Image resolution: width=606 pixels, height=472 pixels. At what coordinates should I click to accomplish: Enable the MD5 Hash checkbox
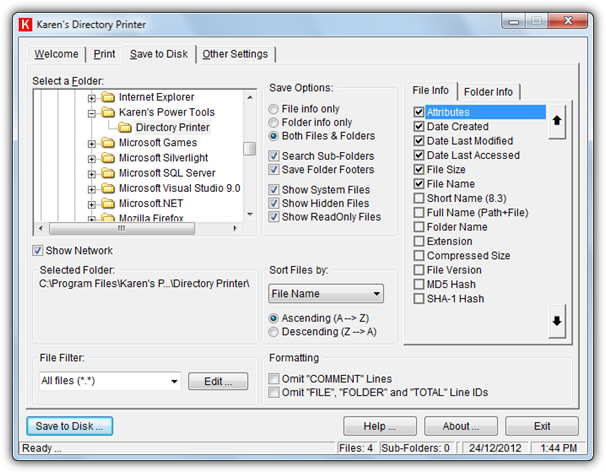tap(419, 284)
